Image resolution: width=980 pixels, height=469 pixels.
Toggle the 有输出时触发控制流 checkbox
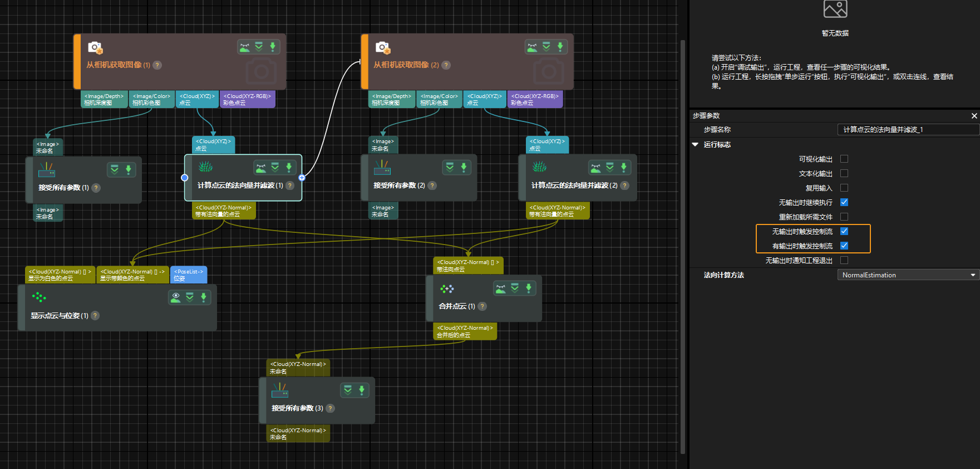(x=844, y=246)
